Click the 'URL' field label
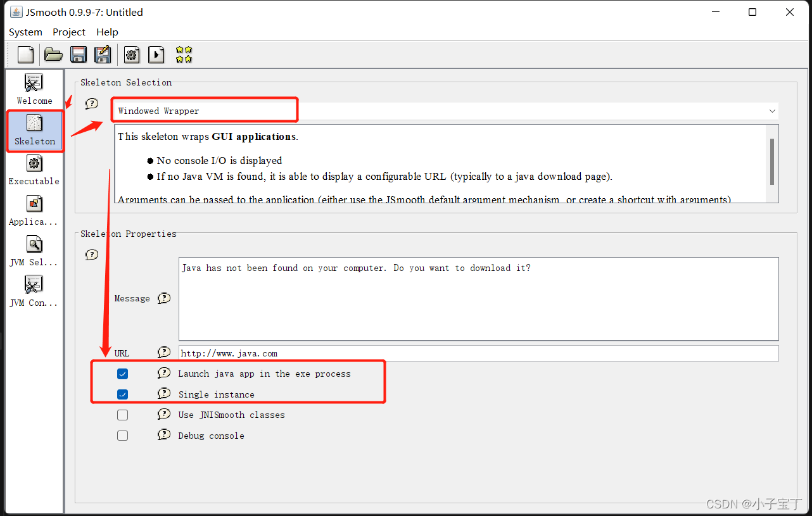 click(122, 353)
